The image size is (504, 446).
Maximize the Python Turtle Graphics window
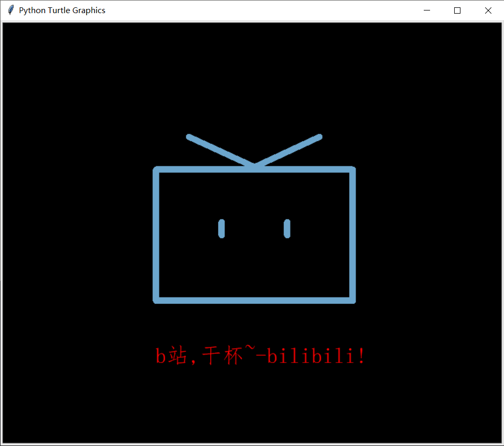pos(457,10)
